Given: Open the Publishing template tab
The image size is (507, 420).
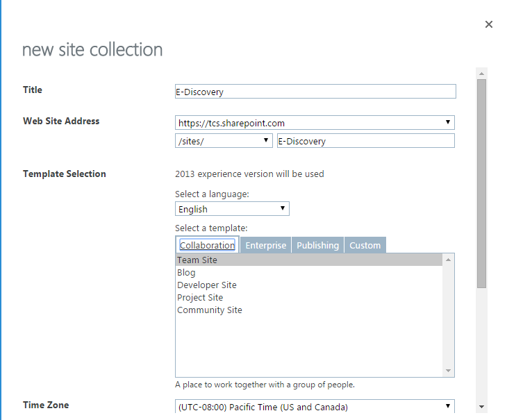Looking at the screenshot, I should [317, 245].
